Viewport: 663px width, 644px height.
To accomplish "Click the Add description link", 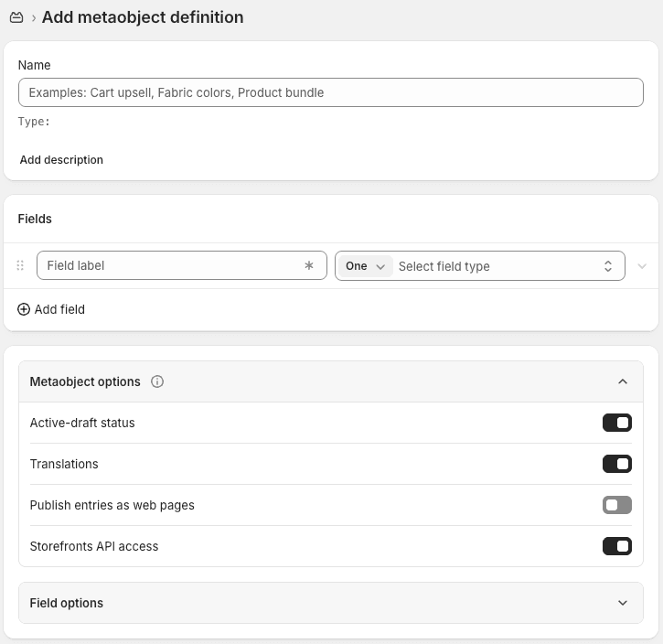I will coord(61,160).
